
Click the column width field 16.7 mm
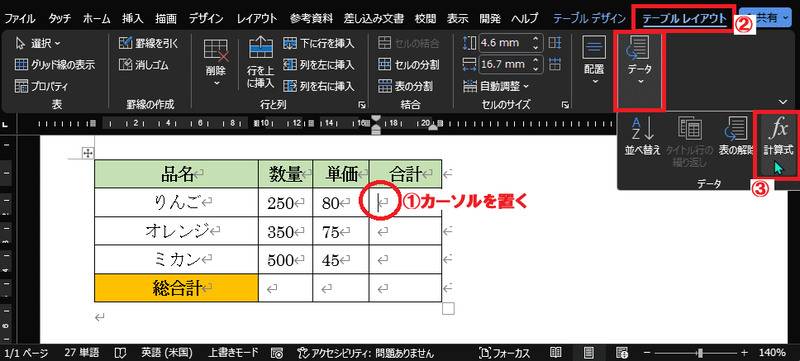coord(504,64)
